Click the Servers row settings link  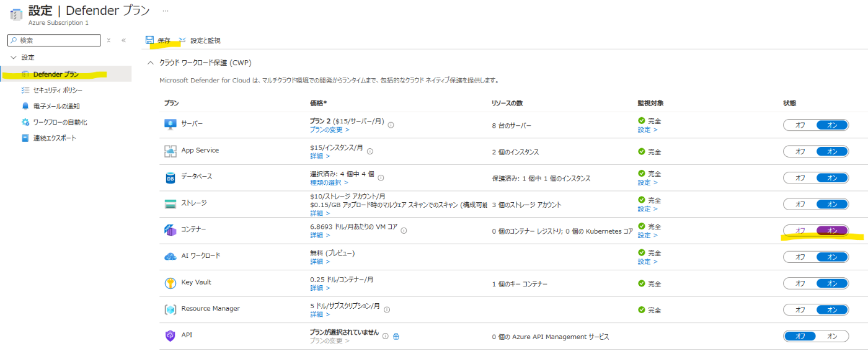point(647,130)
